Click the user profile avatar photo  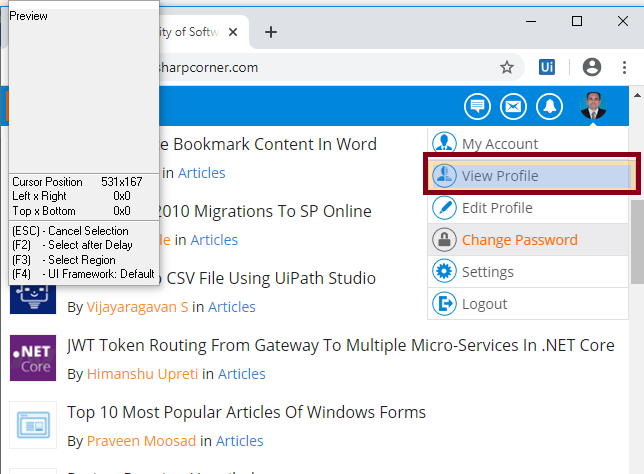(593, 105)
